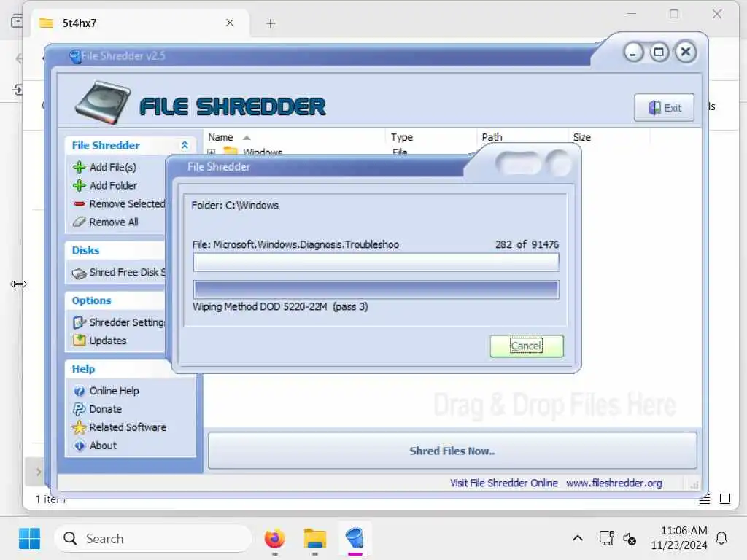Image resolution: width=747 pixels, height=560 pixels.
Task: Show hidden system tray icons
Action: pyautogui.click(x=578, y=539)
